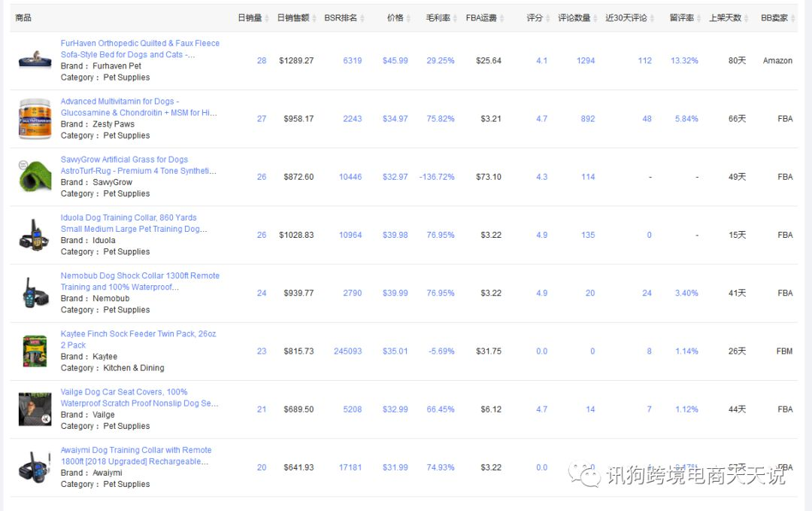This screenshot has width=812, height=511.
Task: Click BSR rank 2790 for Nemobub collar
Action: coord(352,294)
